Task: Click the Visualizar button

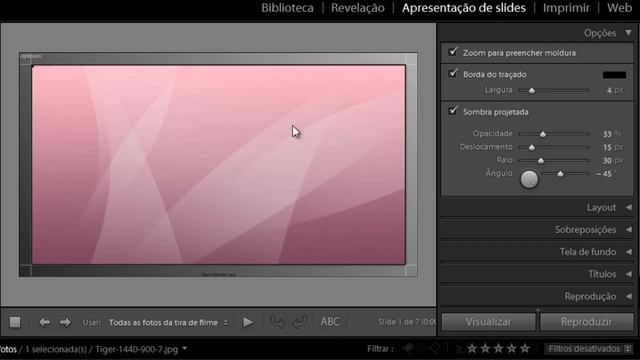Action: coord(489,322)
